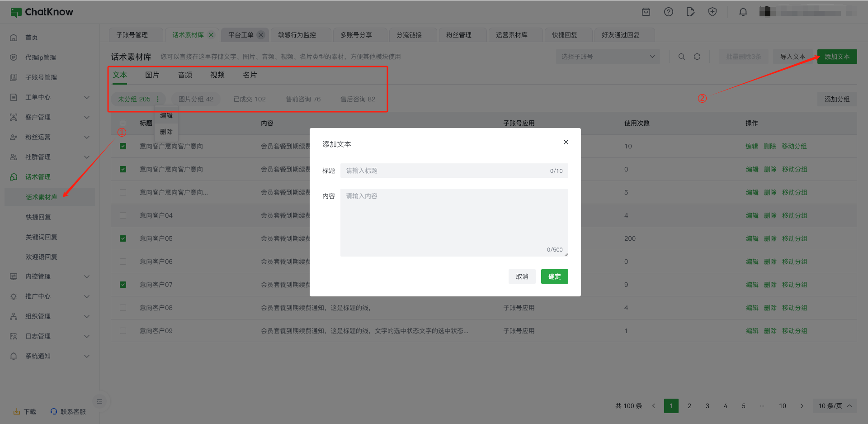This screenshot has width=868, height=424.
Task: Click the green 确定 button
Action: [554, 276]
